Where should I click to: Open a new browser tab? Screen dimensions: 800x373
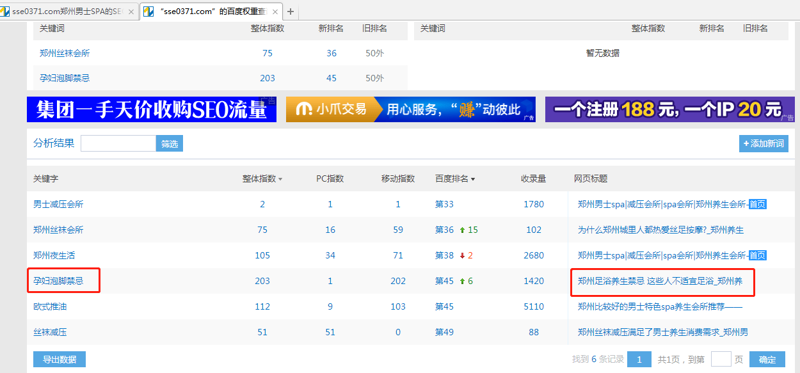coord(291,11)
